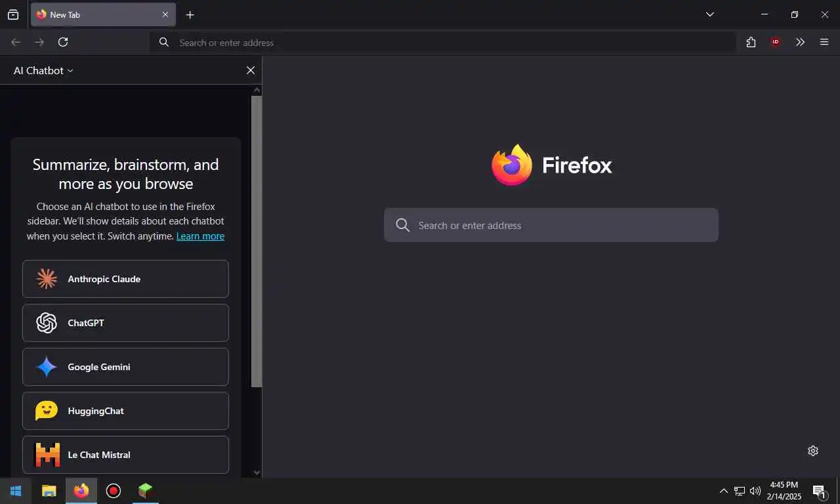Viewport: 840px width, 504px height.
Task: Open the Windows Start menu
Action: coord(16,491)
